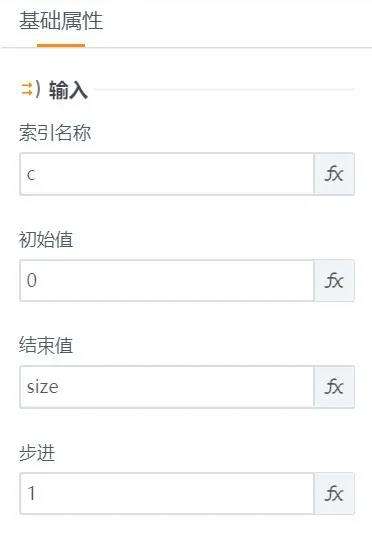Open fx expression editor for 索引名称

pos(334,174)
